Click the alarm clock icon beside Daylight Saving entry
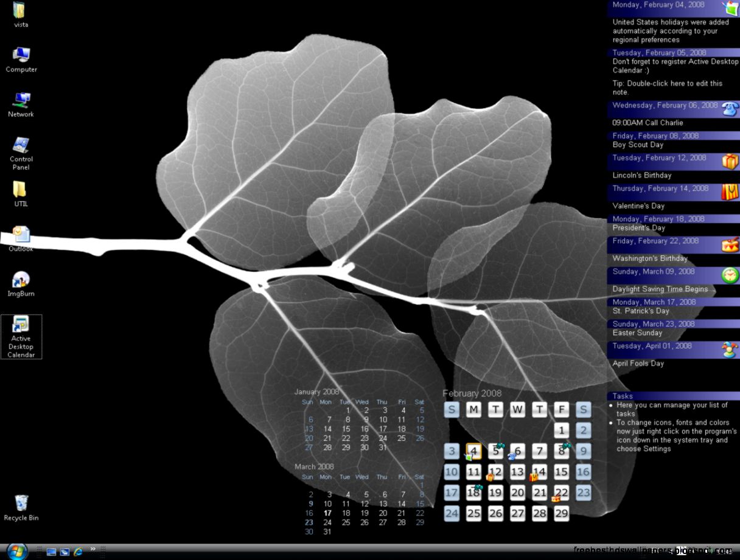740x560 pixels. point(728,275)
